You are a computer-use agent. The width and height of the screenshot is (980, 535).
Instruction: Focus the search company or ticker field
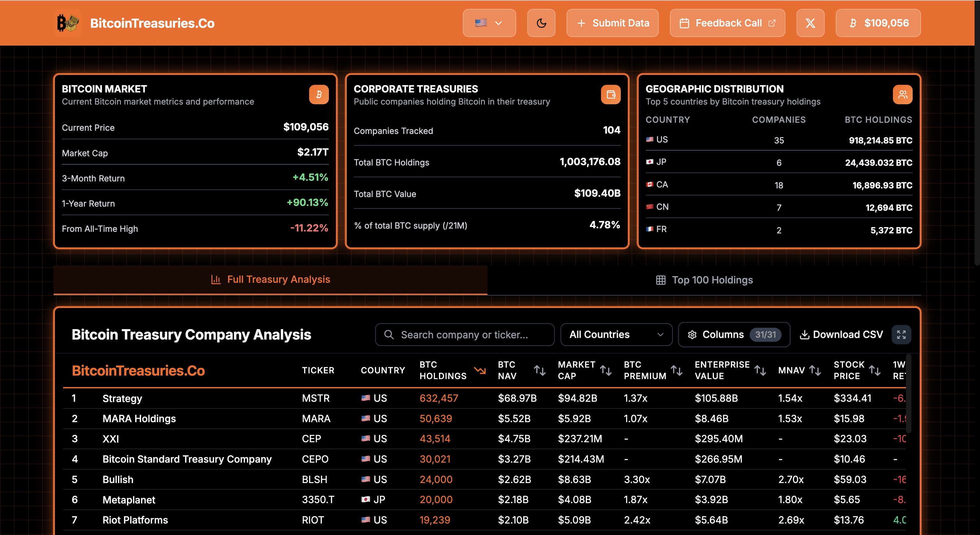tap(464, 334)
